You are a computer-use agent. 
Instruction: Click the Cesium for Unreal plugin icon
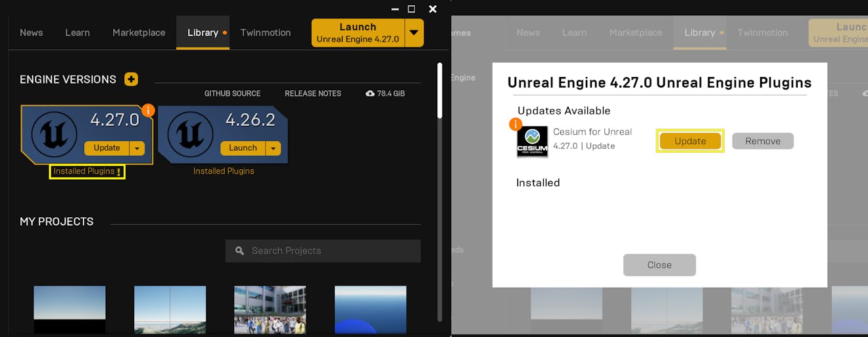532,142
